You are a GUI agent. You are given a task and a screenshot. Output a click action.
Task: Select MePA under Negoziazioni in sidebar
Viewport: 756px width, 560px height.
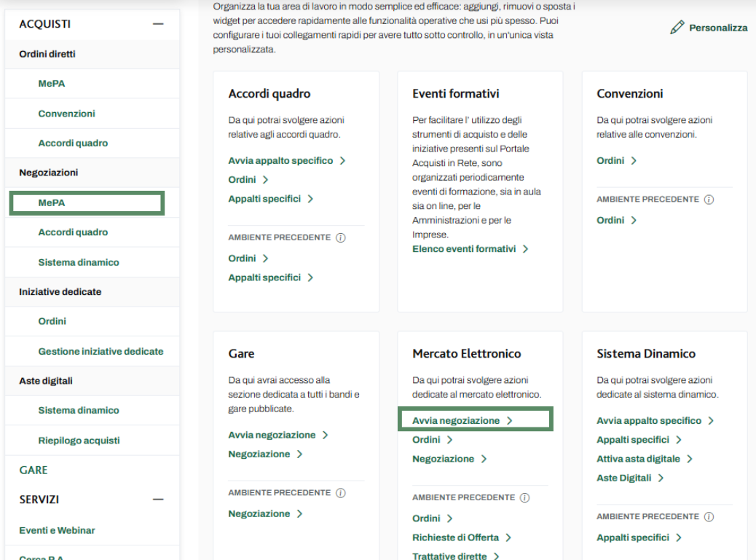[x=52, y=203]
